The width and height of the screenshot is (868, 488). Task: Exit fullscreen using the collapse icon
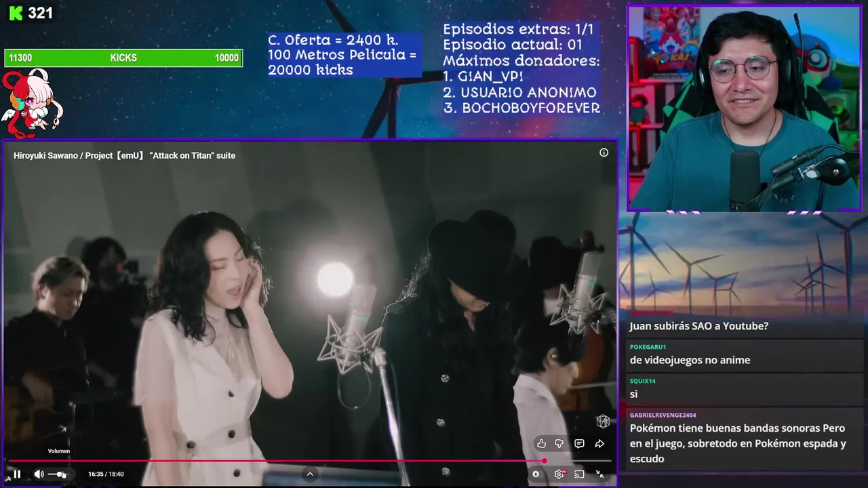599,474
